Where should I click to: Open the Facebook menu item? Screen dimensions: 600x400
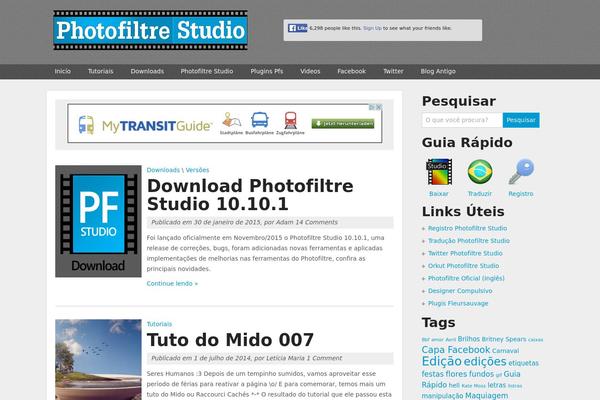pyautogui.click(x=352, y=71)
